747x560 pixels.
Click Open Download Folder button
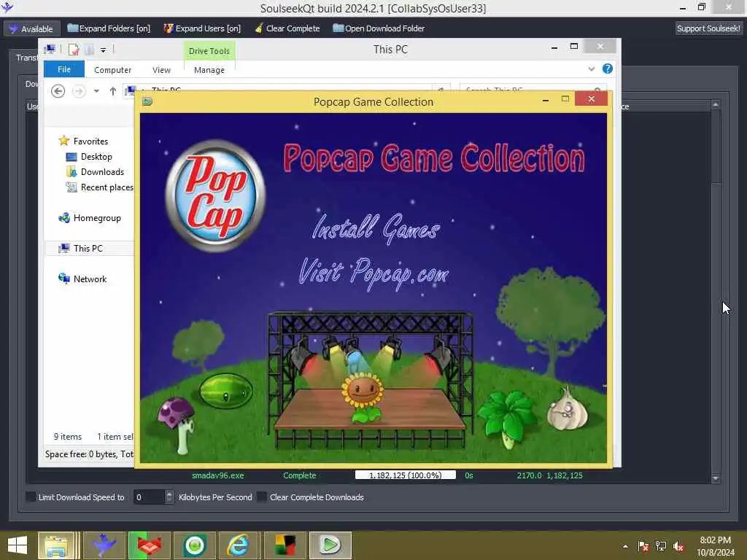(x=379, y=28)
